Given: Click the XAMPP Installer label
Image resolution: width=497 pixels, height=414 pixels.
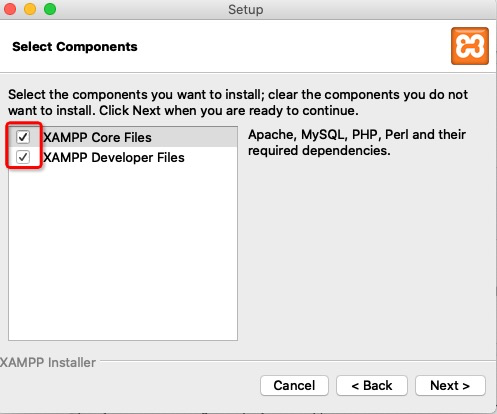Looking at the screenshot, I should click(48, 362).
